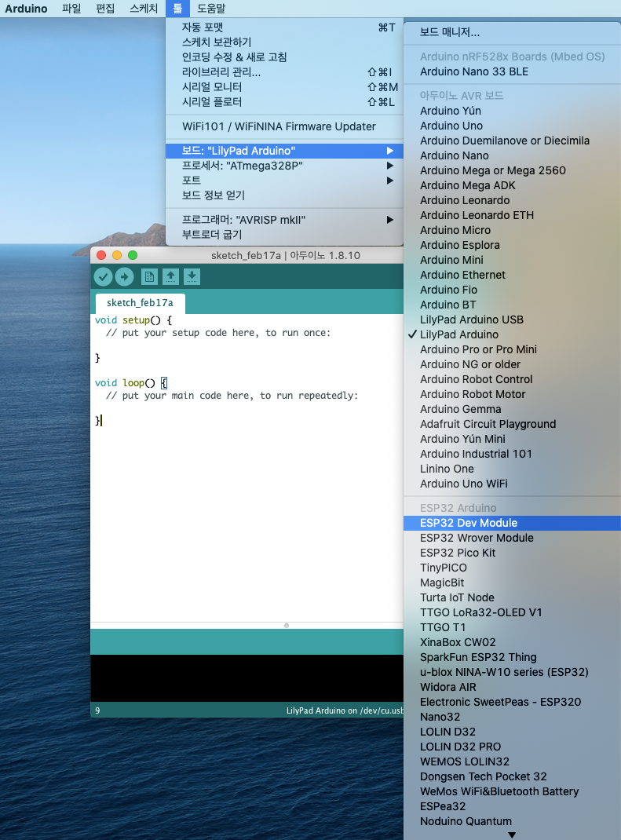Select 인코딩 수정 & 새로 고침
Viewport: 621px width, 840px height.
284,57
